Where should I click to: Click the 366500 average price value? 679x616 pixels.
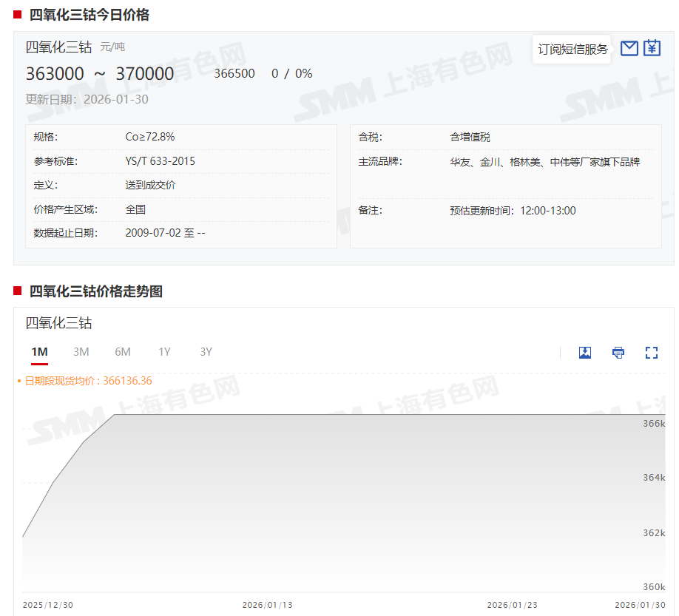click(x=234, y=74)
